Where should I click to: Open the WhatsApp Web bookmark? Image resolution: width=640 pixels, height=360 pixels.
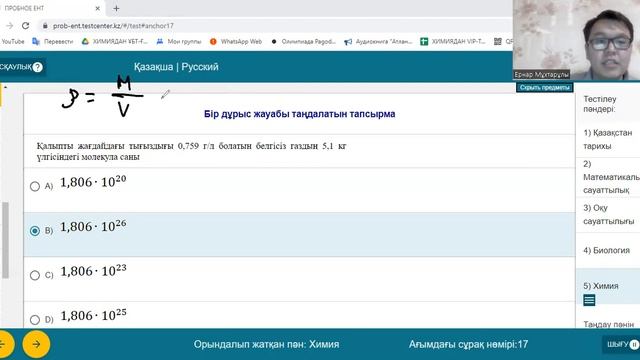pyautogui.click(x=236, y=42)
